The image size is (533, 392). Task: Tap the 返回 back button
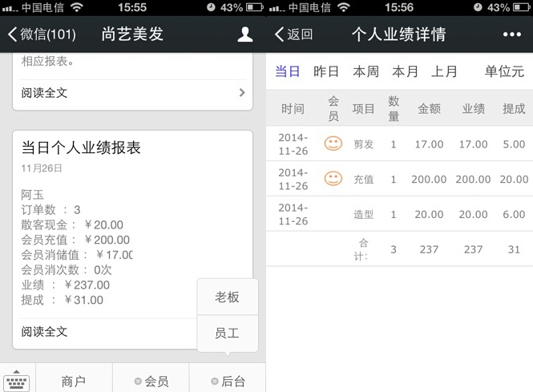point(293,34)
